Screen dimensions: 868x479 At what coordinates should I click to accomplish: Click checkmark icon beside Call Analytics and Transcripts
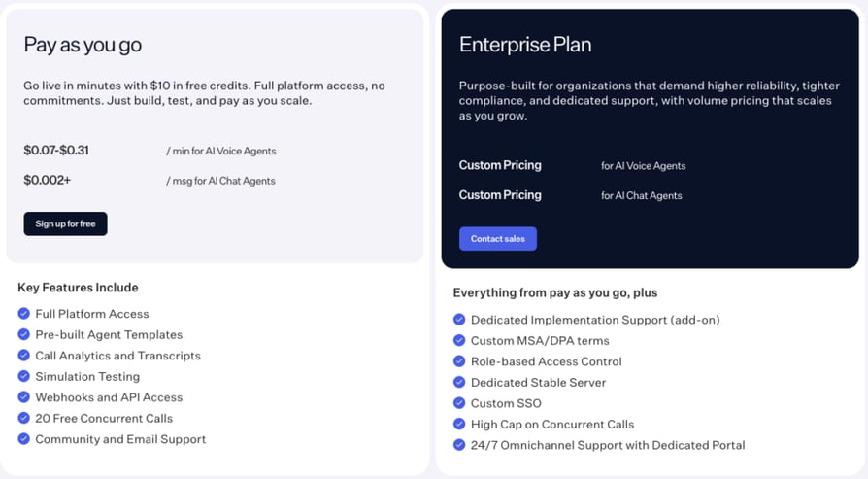(x=24, y=355)
